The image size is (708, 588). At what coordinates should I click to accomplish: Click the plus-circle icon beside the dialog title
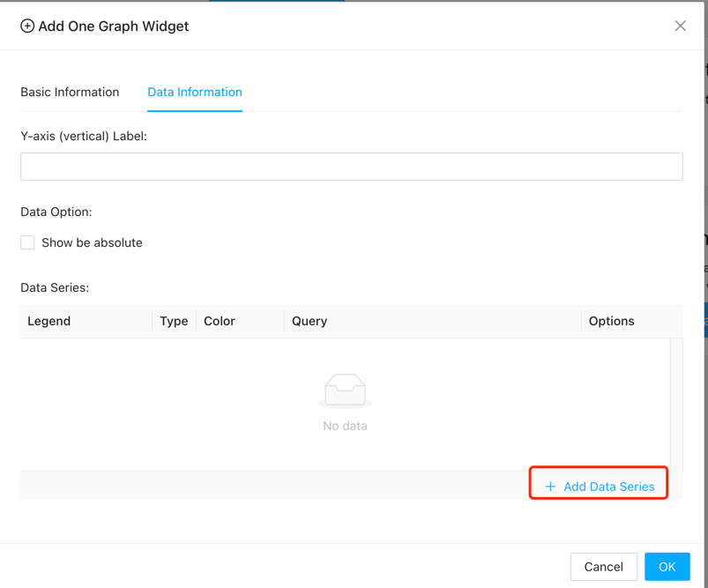coord(27,26)
